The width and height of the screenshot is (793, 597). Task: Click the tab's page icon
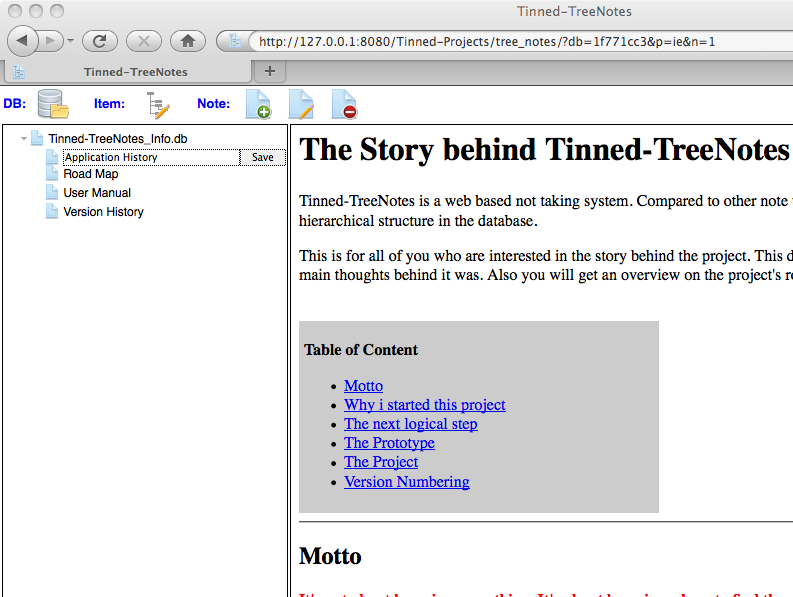coord(19,72)
